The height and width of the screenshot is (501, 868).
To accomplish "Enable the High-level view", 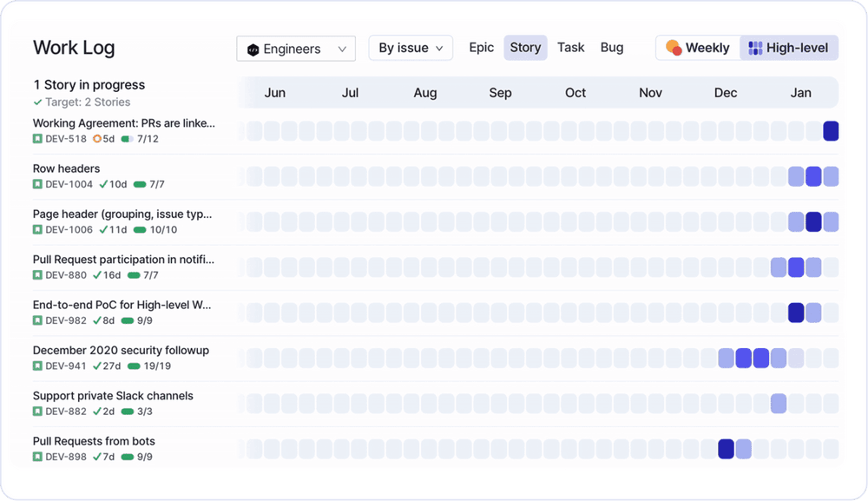I will click(x=788, y=47).
